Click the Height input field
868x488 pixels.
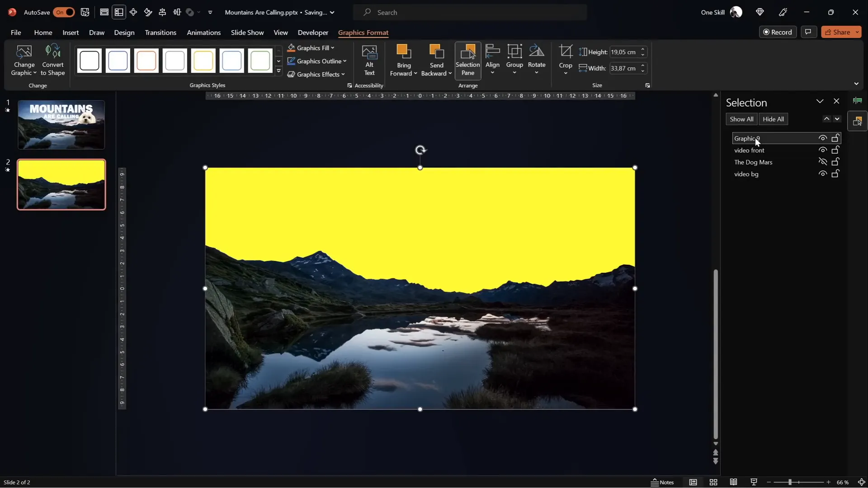[x=624, y=52]
